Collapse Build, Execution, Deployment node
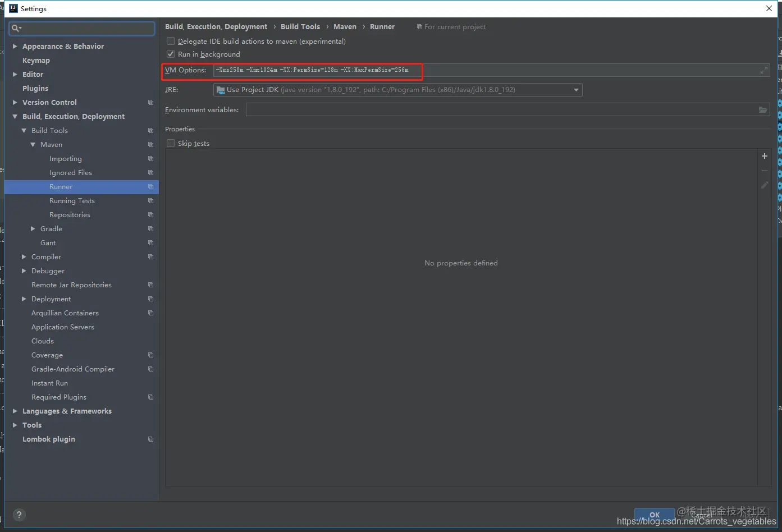Viewport: 782px width, 532px height. [15, 117]
